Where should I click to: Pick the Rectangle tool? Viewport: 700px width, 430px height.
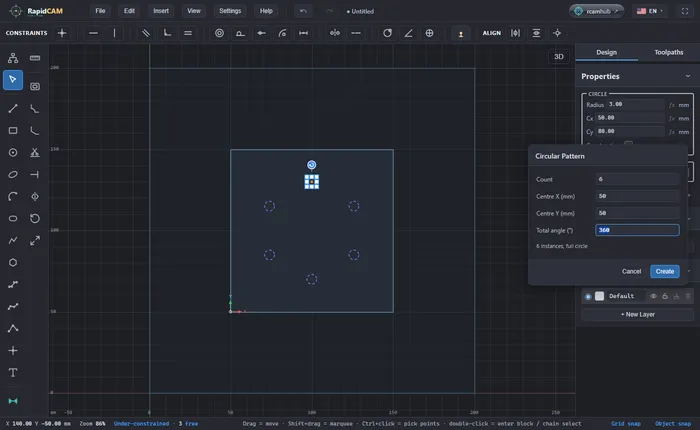pyautogui.click(x=13, y=130)
